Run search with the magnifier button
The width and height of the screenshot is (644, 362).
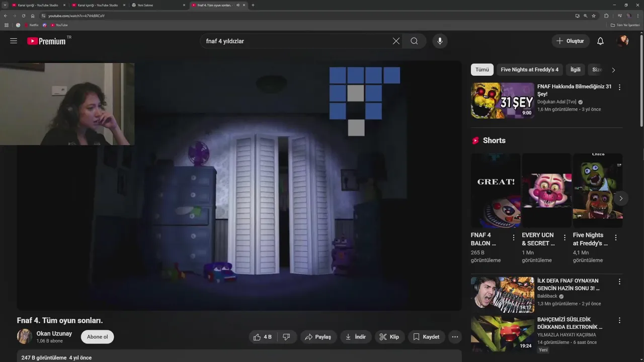click(x=414, y=41)
